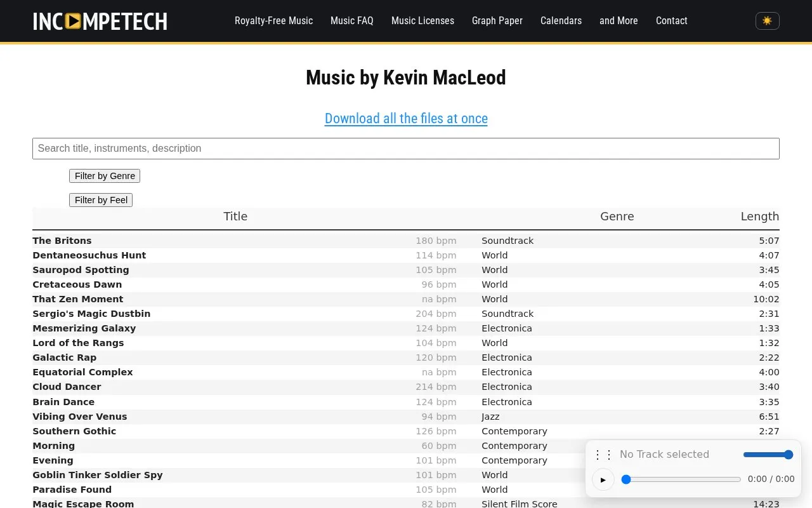The image size is (812, 508).
Task: Select the track 'Cretaceous Dawn'
Action: point(77,284)
